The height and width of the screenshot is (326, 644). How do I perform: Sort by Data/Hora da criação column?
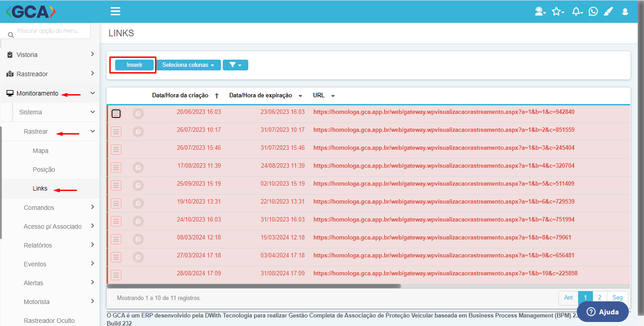(185, 96)
